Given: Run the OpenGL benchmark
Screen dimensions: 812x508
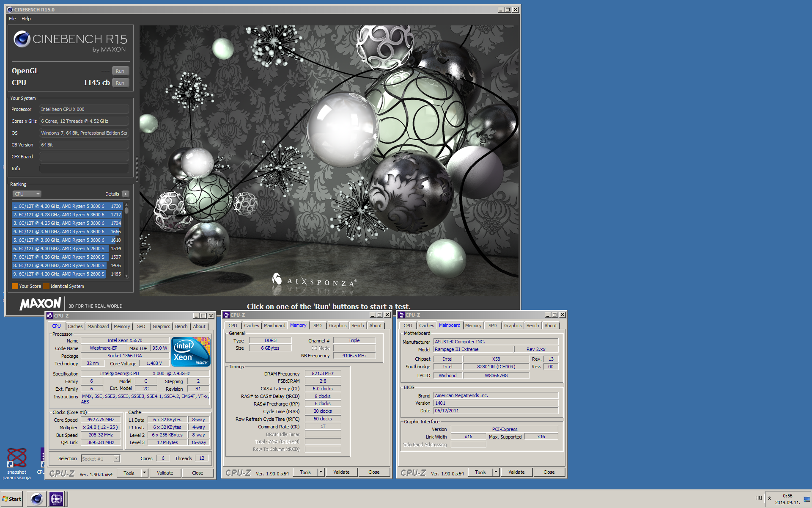Looking at the screenshot, I should coord(120,71).
